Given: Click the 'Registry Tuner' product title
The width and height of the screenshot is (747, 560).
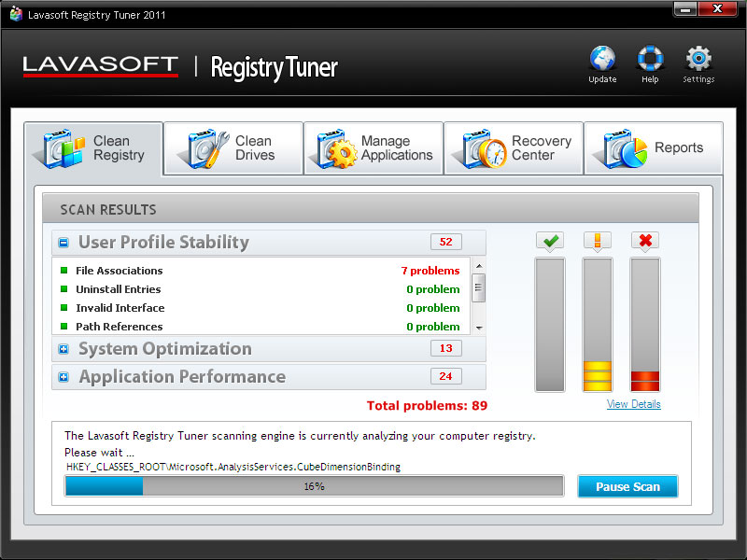Looking at the screenshot, I should coord(274,67).
